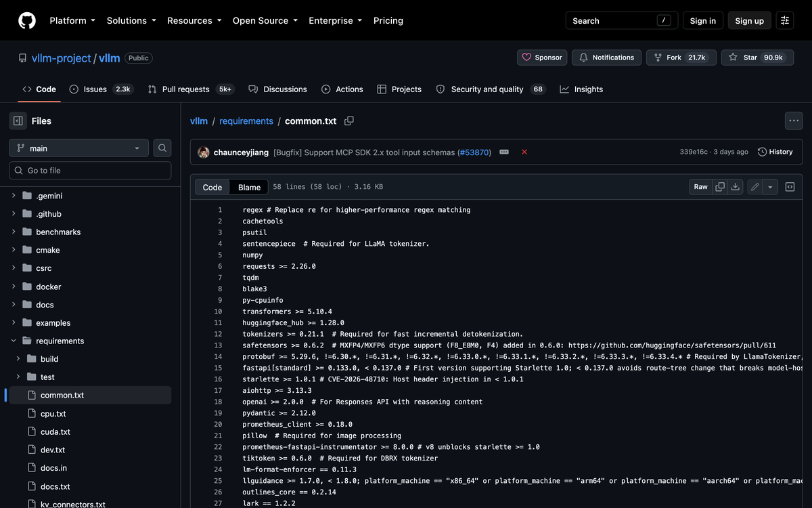812x508 pixels.
Task: Open appearance settings icon in header
Action: [x=785, y=21]
